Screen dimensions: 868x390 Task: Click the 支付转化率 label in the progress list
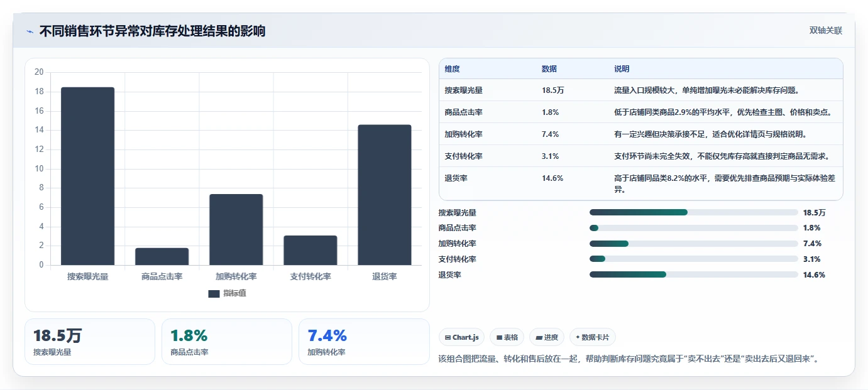(x=458, y=259)
